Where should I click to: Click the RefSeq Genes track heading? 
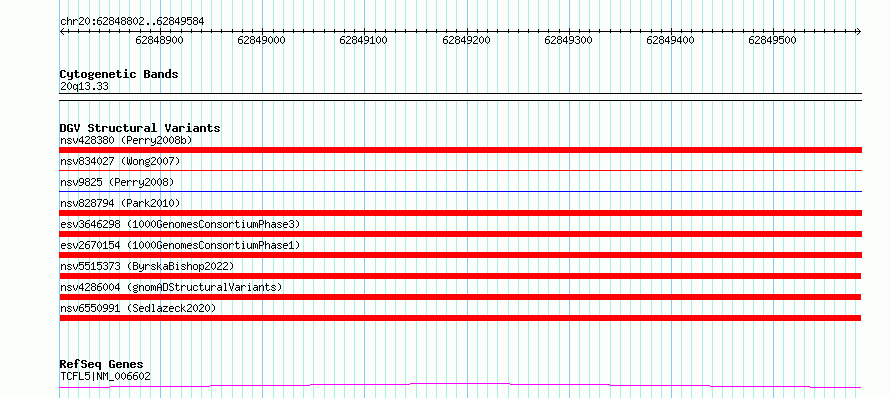click(x=102, y=365)
